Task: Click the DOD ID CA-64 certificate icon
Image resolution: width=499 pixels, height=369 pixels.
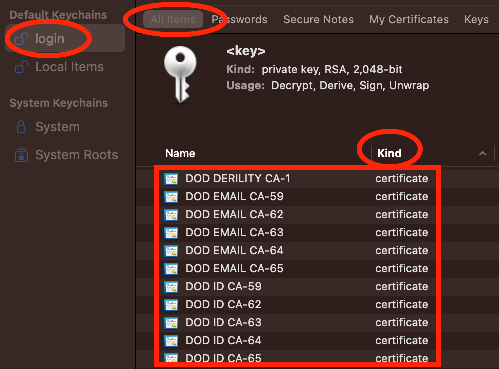Action: (171, 341)
